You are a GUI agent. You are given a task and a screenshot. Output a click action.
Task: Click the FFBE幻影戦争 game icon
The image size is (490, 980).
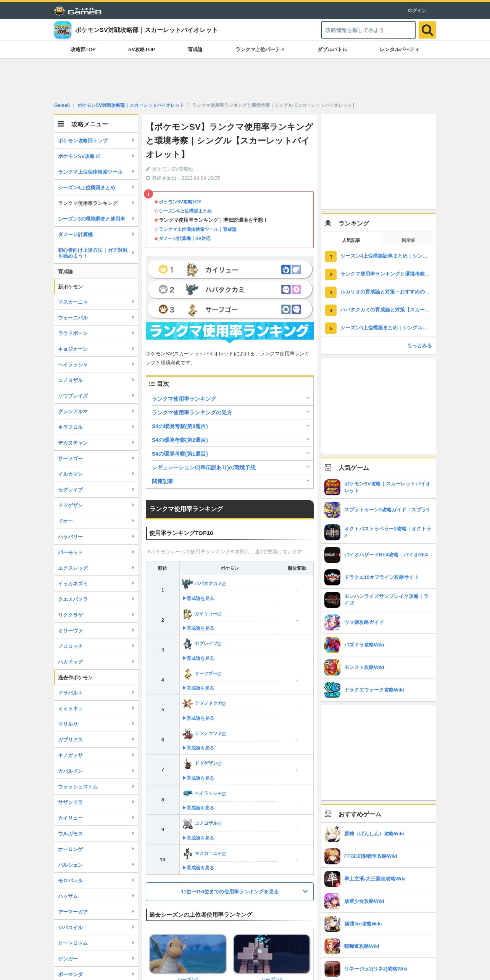click(x=332, y=856)
